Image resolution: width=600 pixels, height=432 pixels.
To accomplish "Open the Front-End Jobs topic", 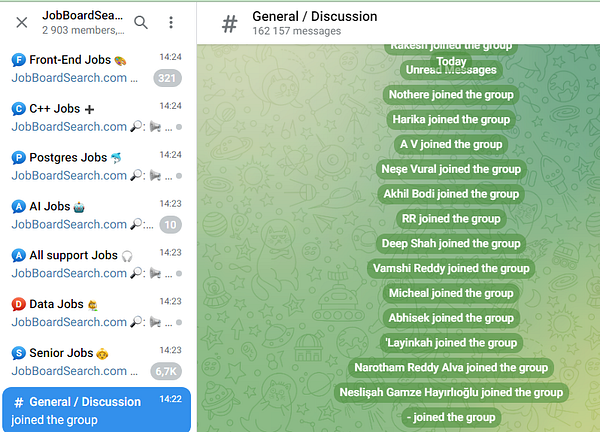I will coord(96,69).
